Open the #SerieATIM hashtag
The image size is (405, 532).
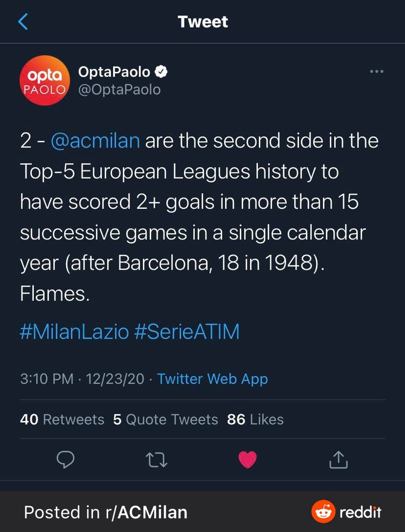187,332
